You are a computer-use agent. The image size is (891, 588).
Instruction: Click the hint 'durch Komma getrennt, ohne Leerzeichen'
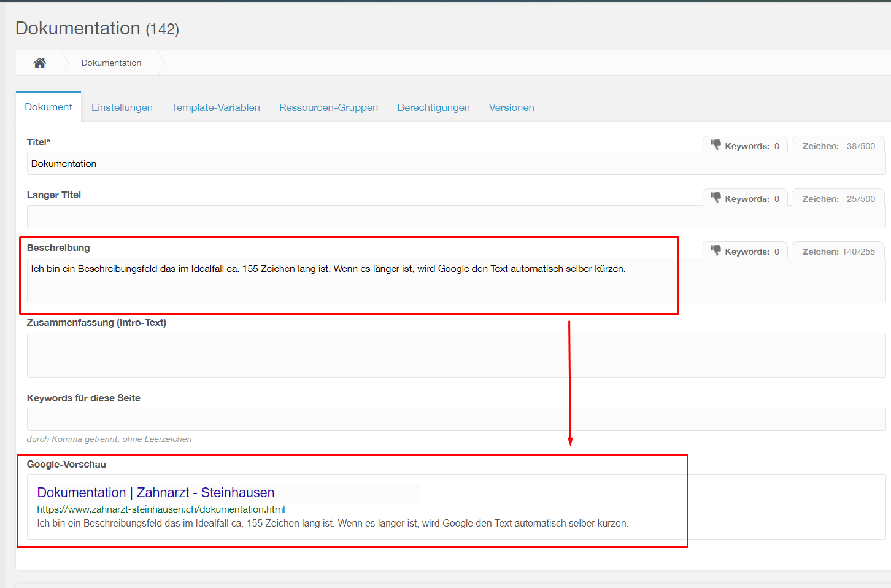pyautogui.click(x=109, y=439)
